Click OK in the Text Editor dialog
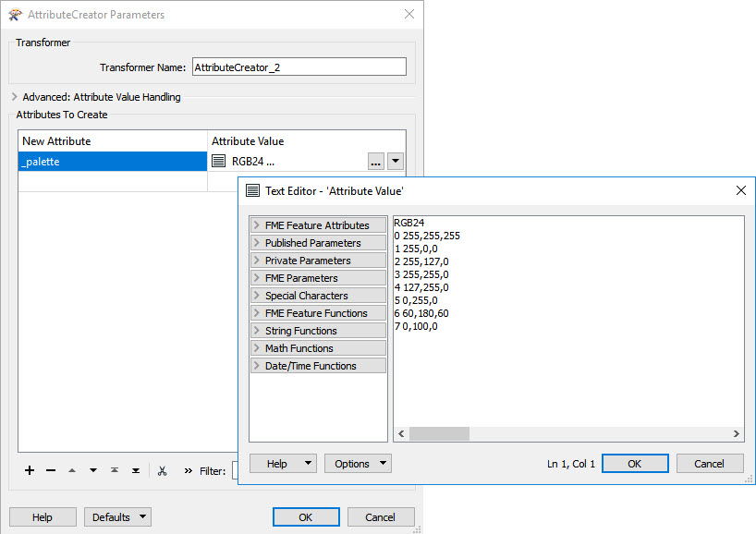 (635, 464)
